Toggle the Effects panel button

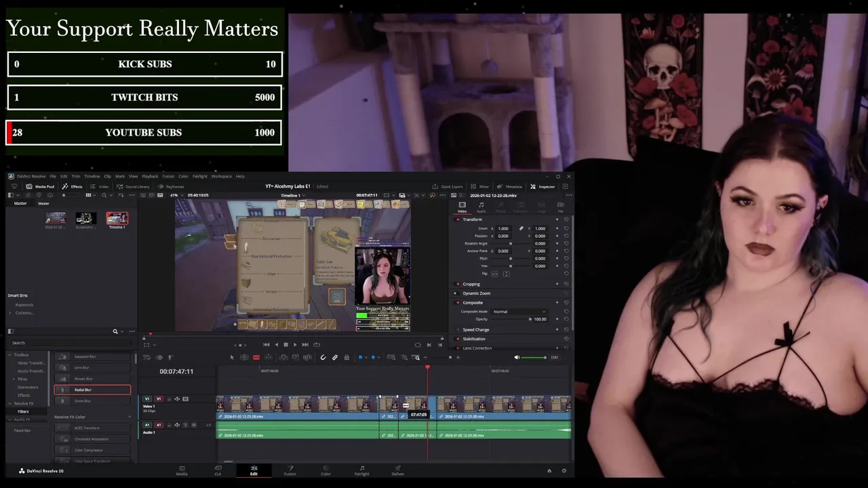[x=72, y=186]
